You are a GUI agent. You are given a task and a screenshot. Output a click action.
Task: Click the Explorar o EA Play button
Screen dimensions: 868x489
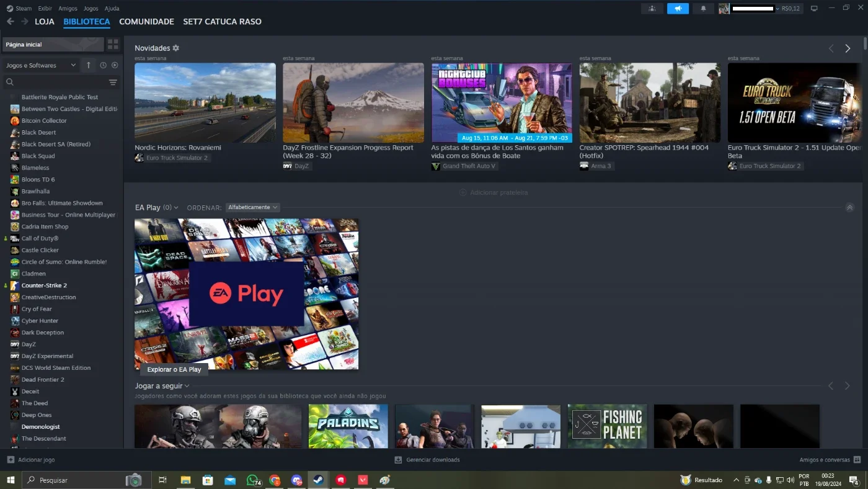click(174, 369)
